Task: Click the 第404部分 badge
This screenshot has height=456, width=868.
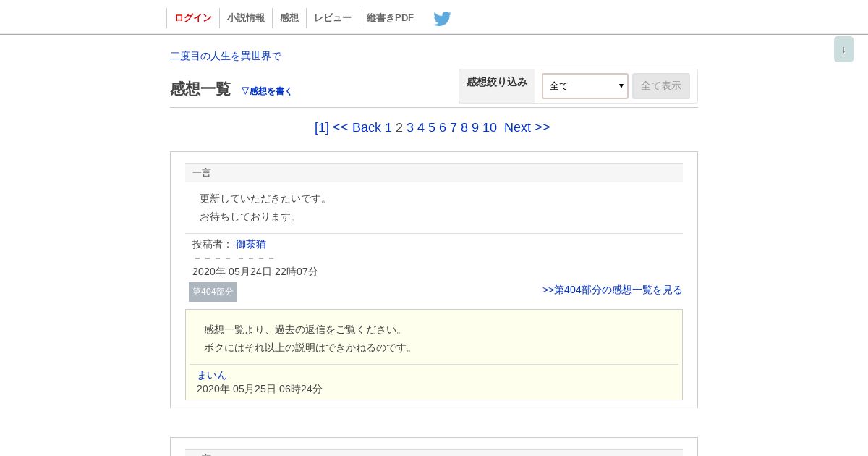Action: tap(213, 292)
